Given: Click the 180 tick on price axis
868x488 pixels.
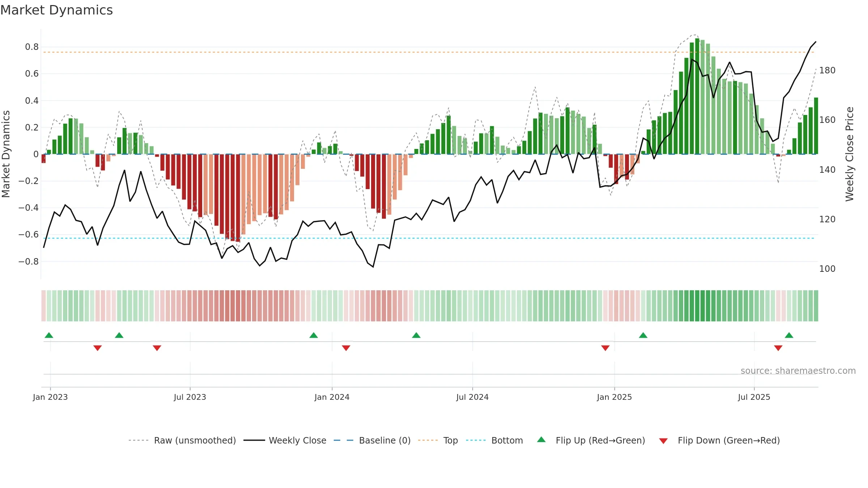Looking at the screenshot, I should click(x=827, y=70).
